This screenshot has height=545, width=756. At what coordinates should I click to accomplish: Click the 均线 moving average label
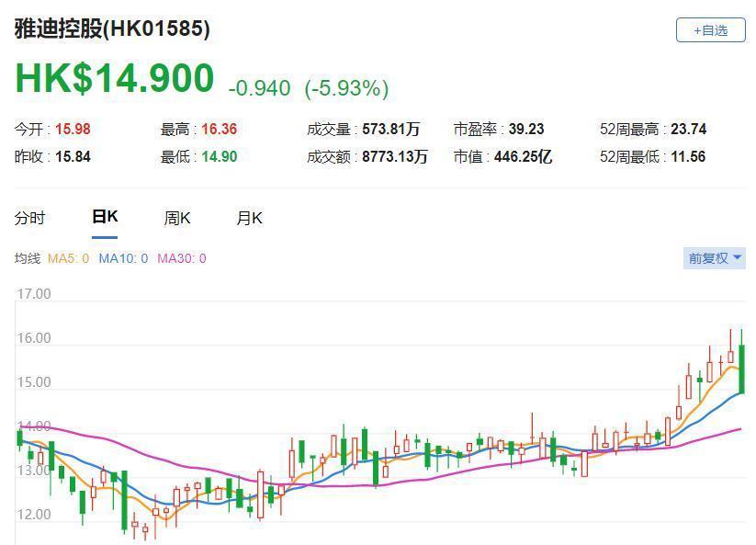28,258
